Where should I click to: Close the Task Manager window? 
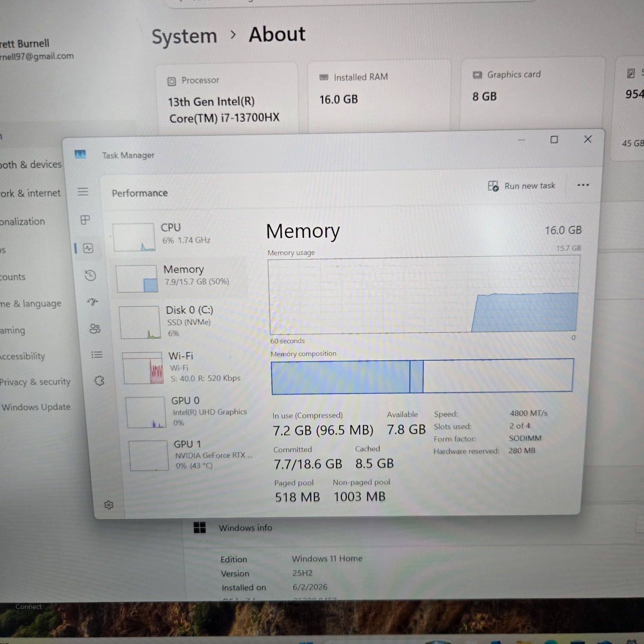pos(588,139)
